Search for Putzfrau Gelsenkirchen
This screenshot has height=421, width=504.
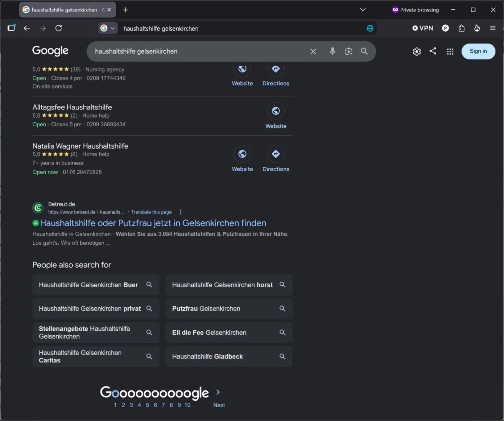[229, 309]
